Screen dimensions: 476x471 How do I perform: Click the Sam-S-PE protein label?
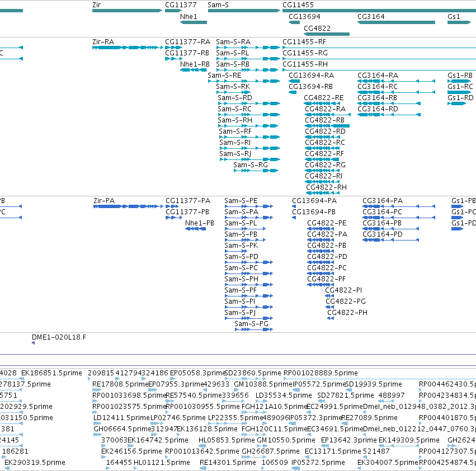pos(241,201)
